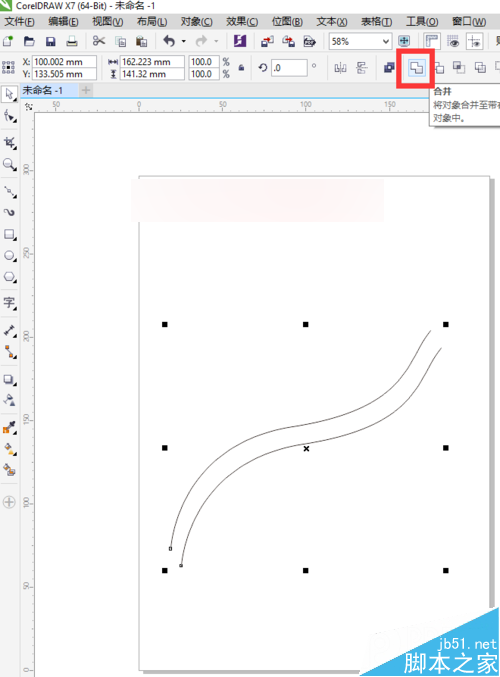Click the Redo arrow icon

tap(201, 41)
